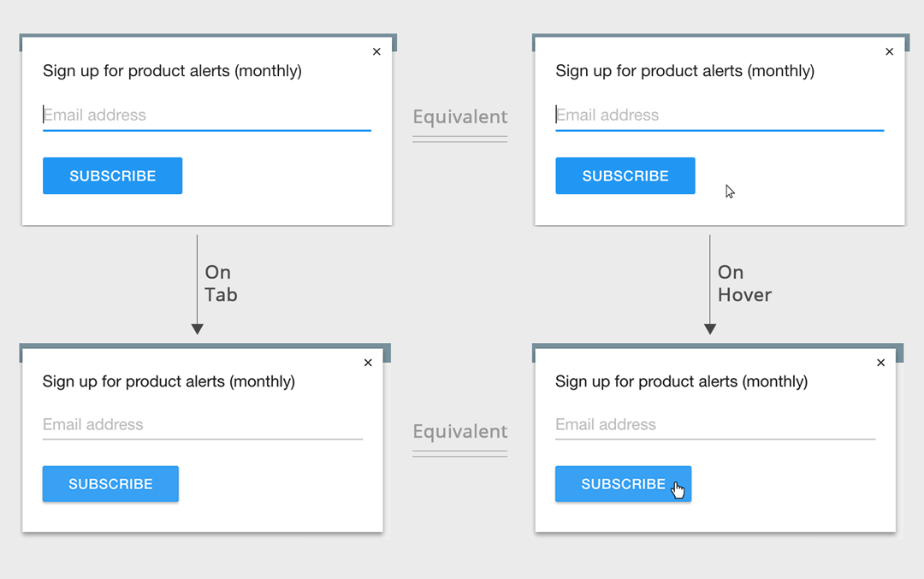Image resolution: width=924 pixels, height=579 pixels.
Task: Click the "On Tab" arrow label
Action: click(221, 283)
